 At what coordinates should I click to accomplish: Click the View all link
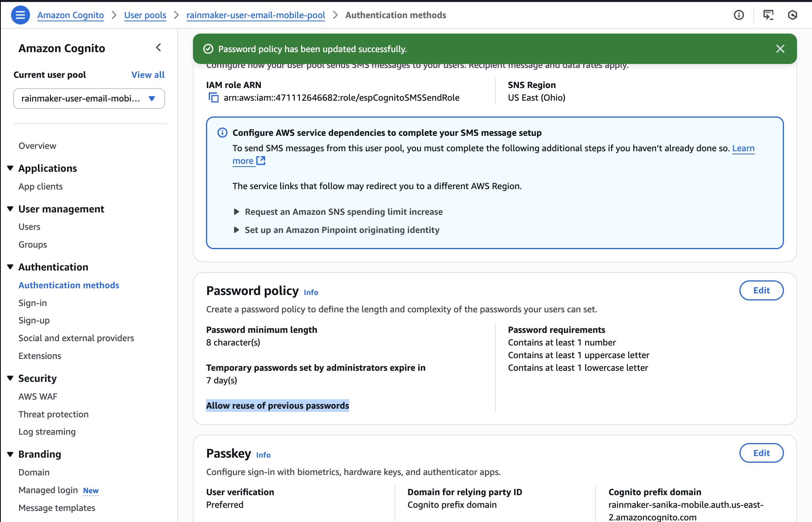[x=148, y=75]
